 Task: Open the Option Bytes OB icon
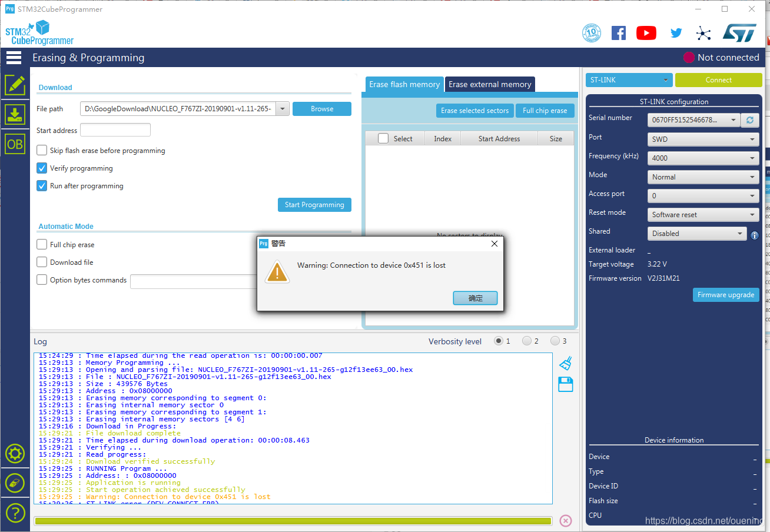tap(15, 144)
